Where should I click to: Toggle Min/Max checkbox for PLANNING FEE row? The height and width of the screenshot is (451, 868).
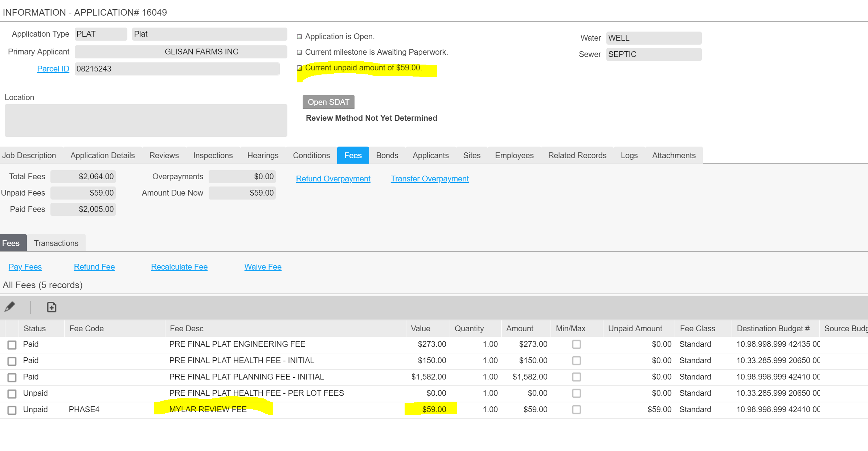click(576, 377)
